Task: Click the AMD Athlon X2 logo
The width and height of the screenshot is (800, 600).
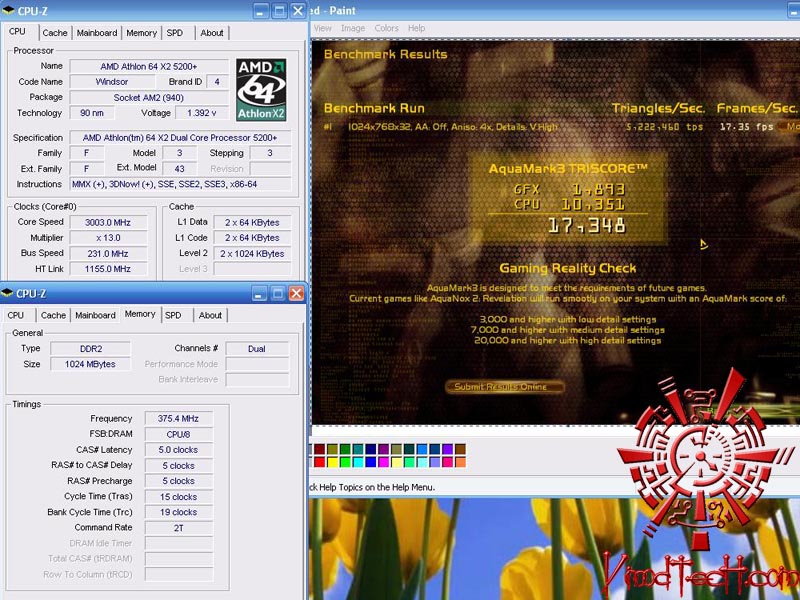Action: tap(261, 90)
